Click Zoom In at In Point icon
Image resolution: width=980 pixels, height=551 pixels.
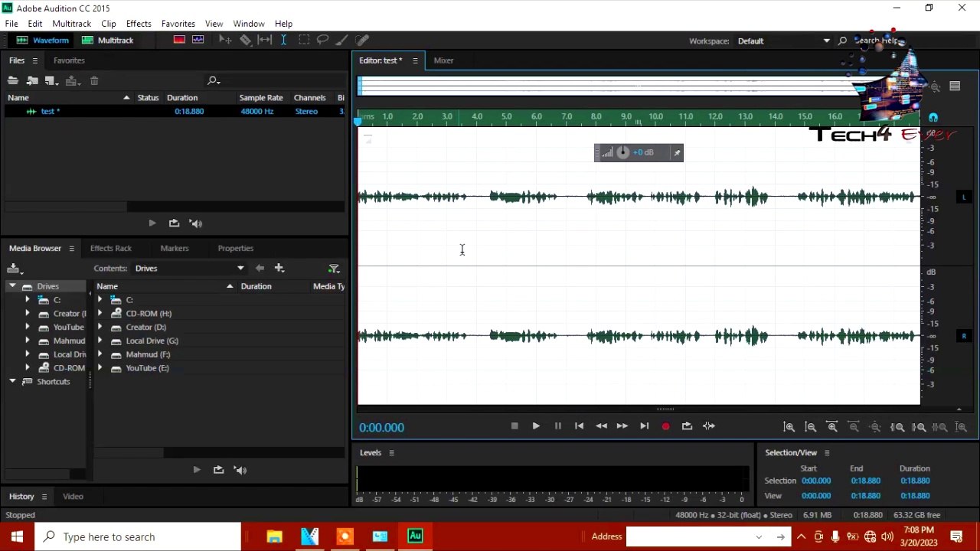click(x=898, y=427)
